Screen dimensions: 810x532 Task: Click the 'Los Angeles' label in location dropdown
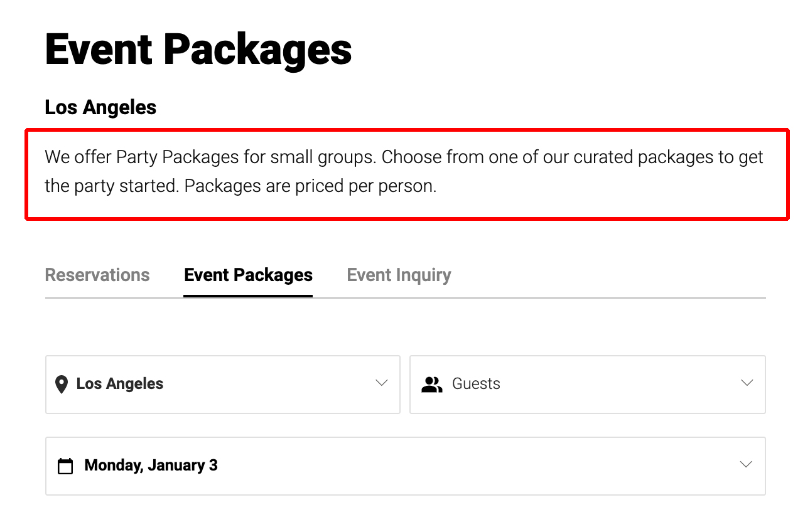click(120, 384)
